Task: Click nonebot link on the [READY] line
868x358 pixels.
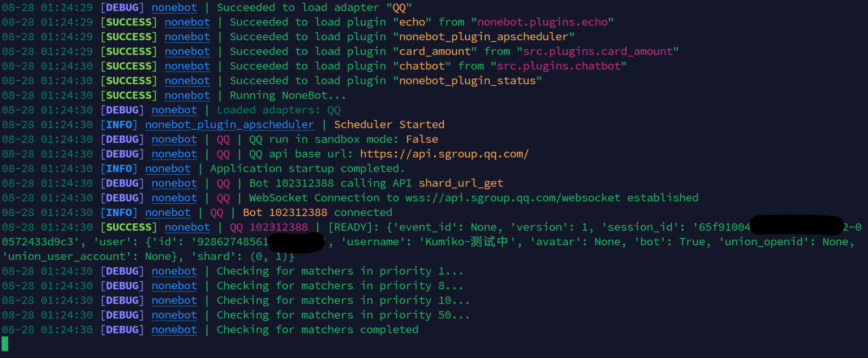Action: point(187,228)
